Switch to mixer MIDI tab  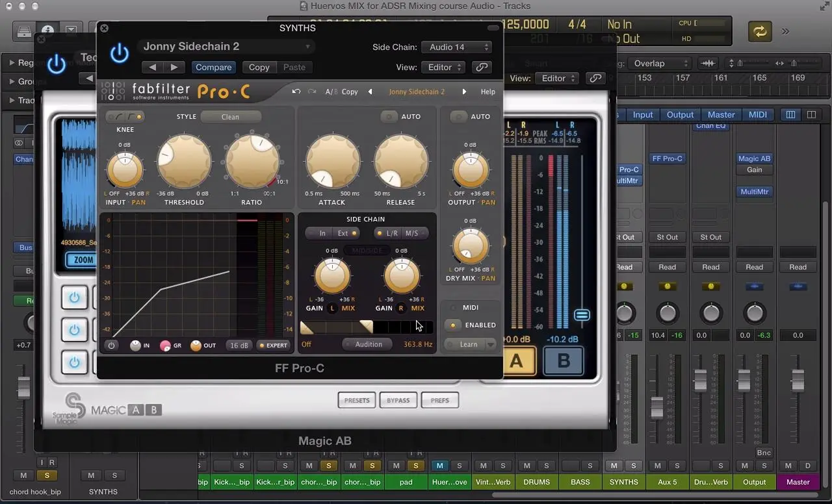coord(758,114)
